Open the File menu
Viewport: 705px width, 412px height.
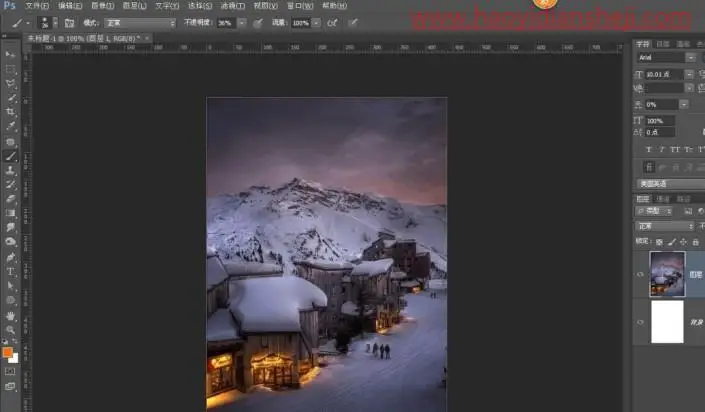click(37, 6)
